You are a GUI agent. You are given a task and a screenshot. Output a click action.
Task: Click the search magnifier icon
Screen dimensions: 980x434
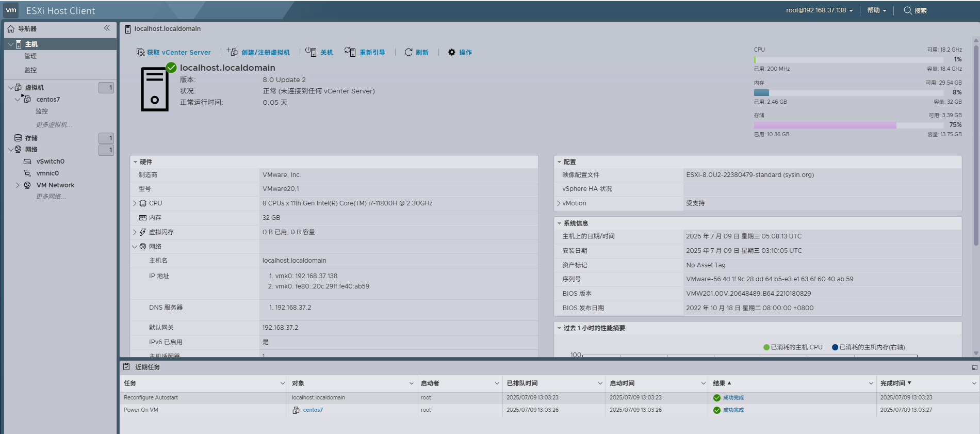pos(908,10)
